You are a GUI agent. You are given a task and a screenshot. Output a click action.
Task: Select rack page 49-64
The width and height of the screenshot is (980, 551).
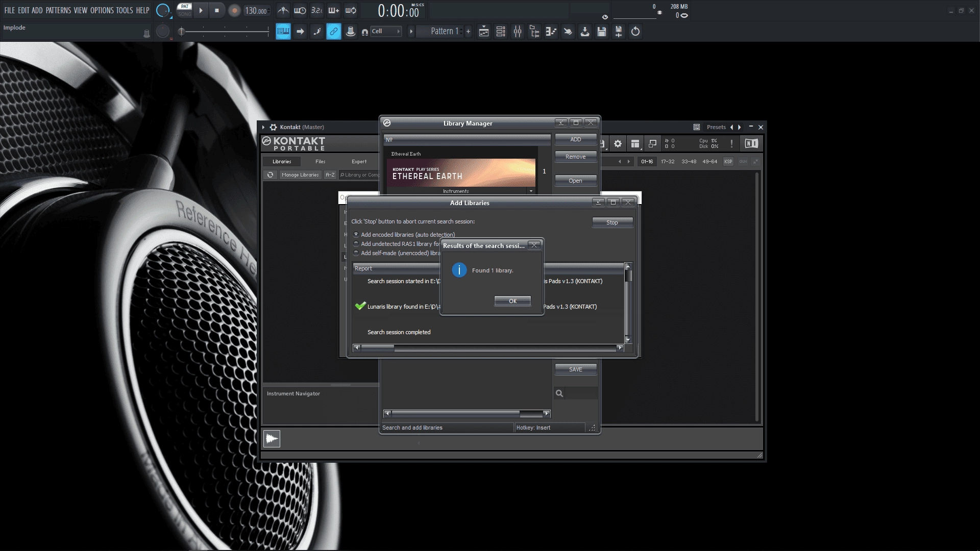tap(710, 162)
